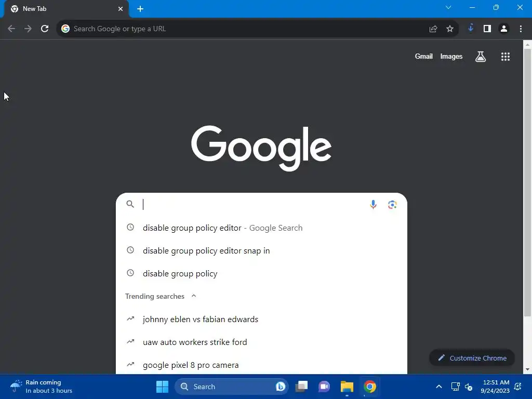The image size is (532, 399).
Task: Close the New Tab tab
Action: point(121,9)
